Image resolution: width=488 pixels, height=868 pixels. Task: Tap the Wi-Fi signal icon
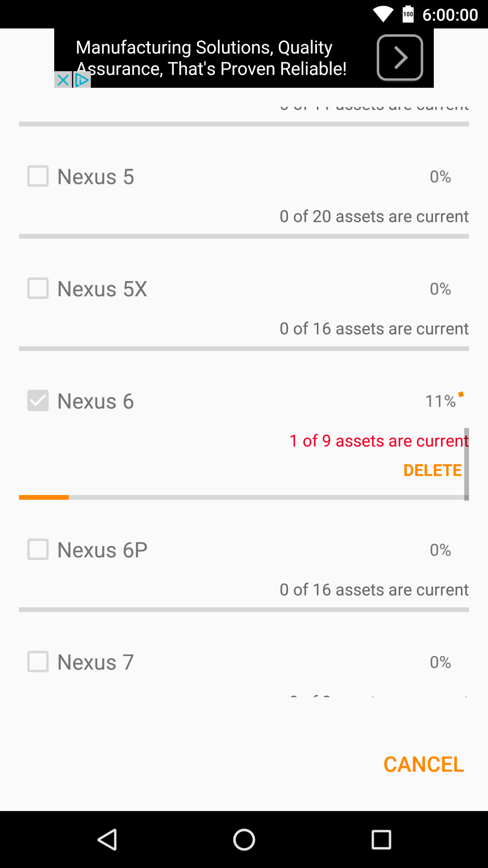point(383,14)
